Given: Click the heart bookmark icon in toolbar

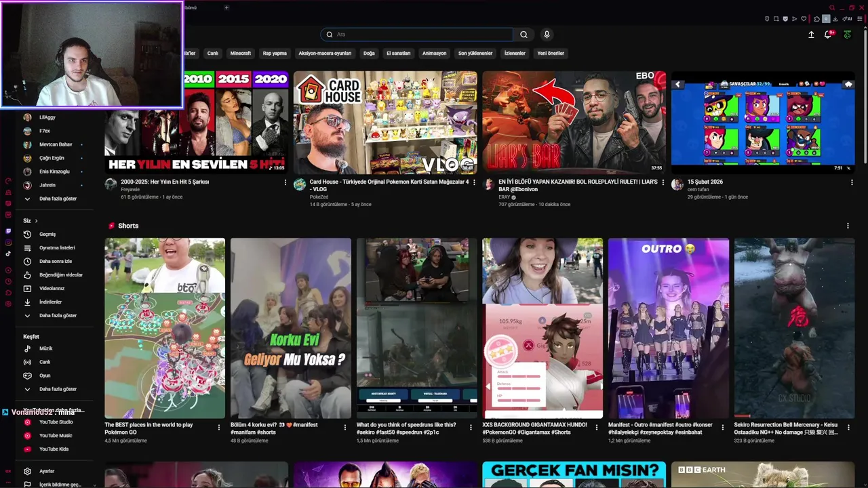Looking at the screenshot, I should [x=804, y=19].
